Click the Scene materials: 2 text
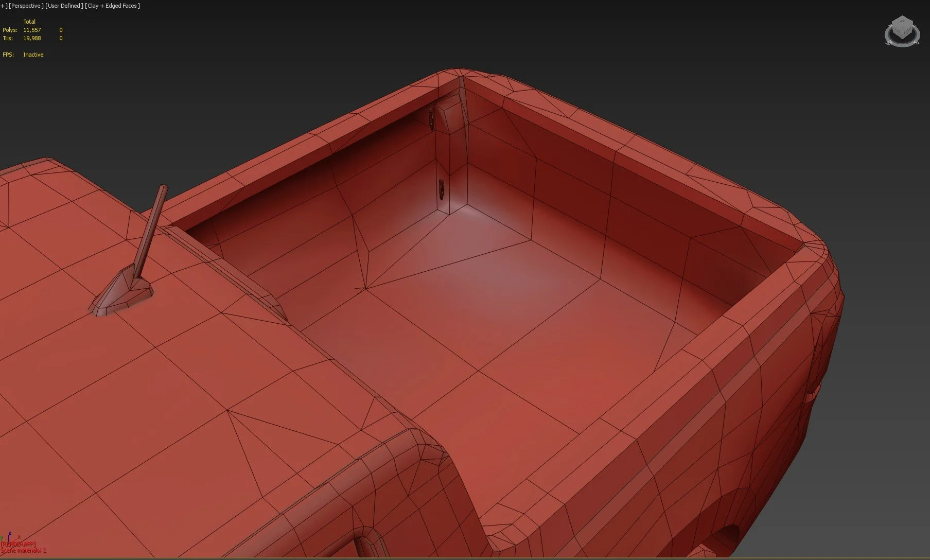930x560 pixels. click(x=24, y=550)
